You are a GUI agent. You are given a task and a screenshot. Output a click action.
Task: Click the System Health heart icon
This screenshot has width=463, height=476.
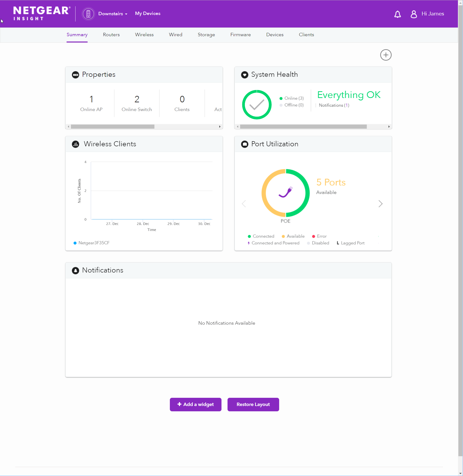244,75
